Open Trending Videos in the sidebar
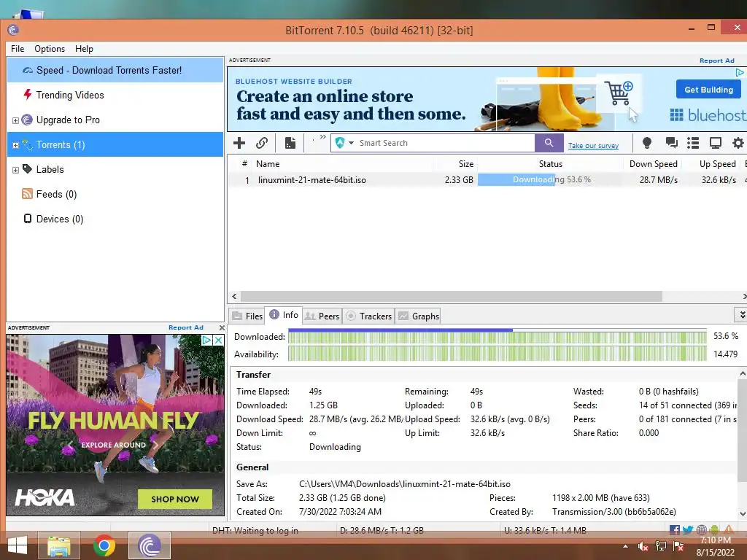747x560 pixels. click(x=70, y=95)
